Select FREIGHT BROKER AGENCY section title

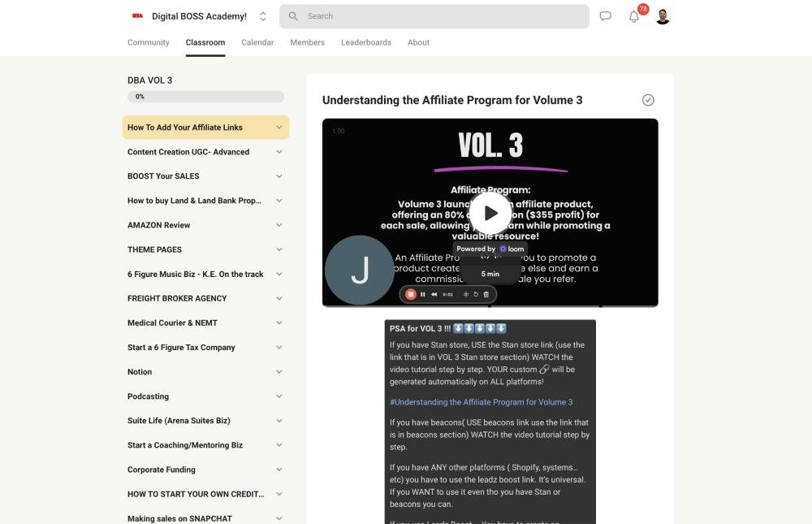(x=177, y=298)
